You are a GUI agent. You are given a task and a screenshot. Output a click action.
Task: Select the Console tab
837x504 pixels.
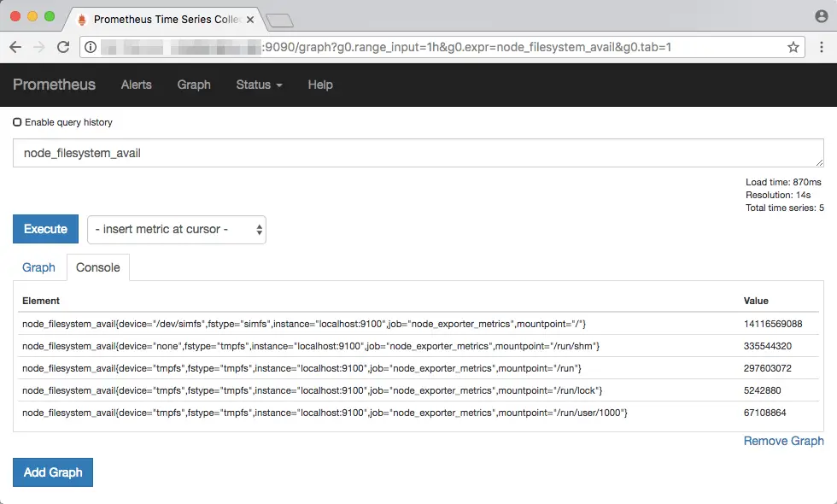(97, 267)
